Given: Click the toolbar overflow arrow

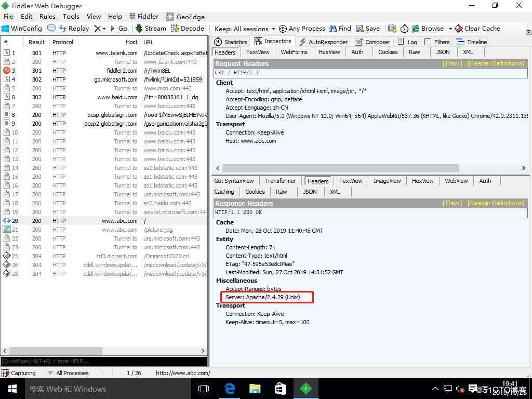Looking at the screenshot, I should coord(528,32).
